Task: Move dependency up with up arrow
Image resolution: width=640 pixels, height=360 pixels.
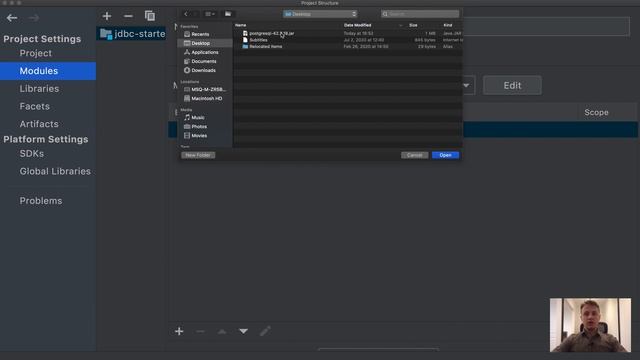Action: (222, 331)
